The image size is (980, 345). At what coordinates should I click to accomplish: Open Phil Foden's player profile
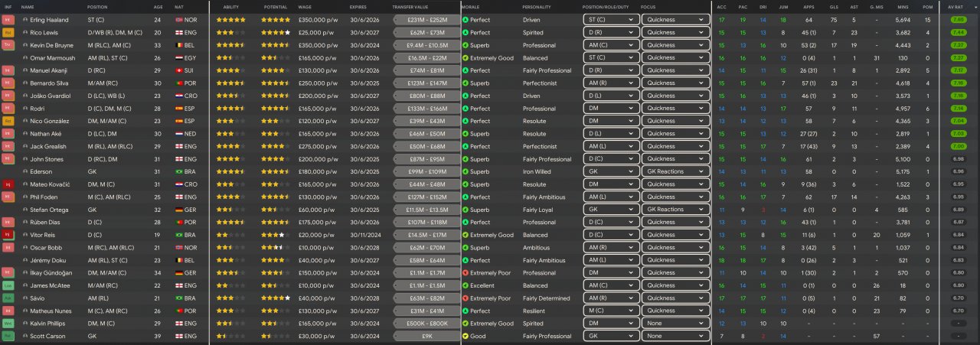click(44, 197)
